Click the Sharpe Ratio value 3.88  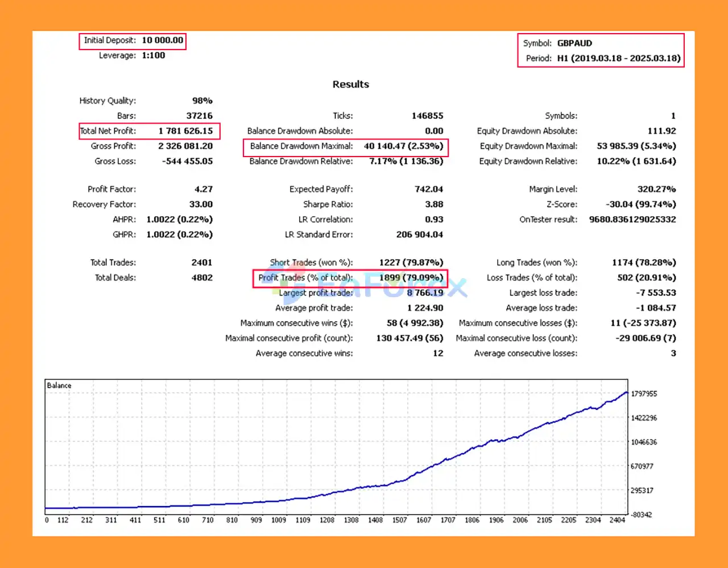pyautogui.click(x=433, y=204)
